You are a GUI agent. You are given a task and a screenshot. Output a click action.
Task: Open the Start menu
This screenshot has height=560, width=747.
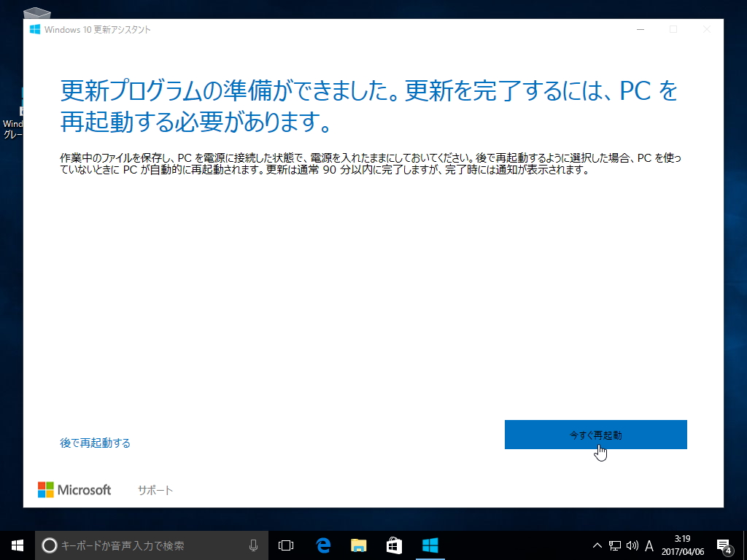coord(15,545)
